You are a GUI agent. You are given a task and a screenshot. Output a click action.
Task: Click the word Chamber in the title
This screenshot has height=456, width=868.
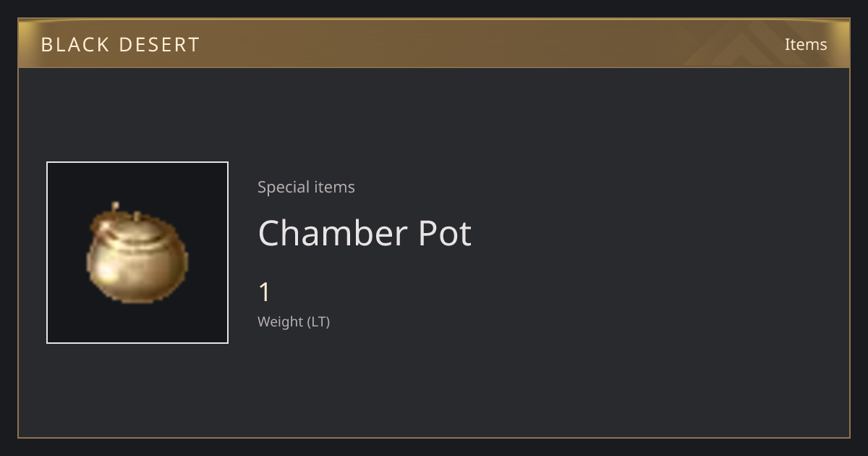(333, 233)
